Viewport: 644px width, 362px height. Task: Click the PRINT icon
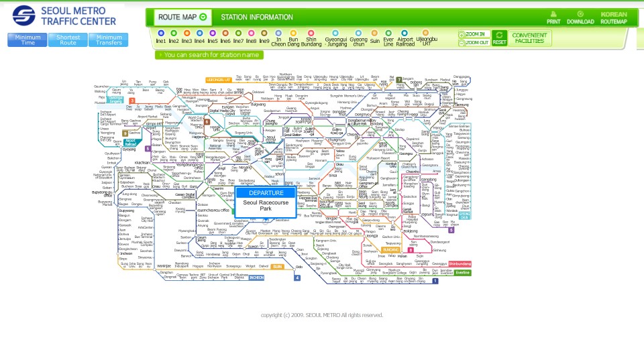click(553, 17)
